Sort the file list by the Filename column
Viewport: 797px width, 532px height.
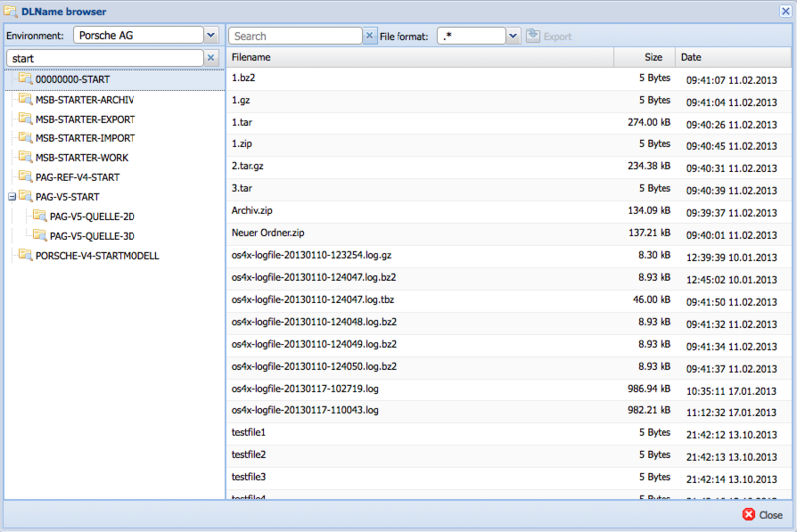(x=418, y=57)
